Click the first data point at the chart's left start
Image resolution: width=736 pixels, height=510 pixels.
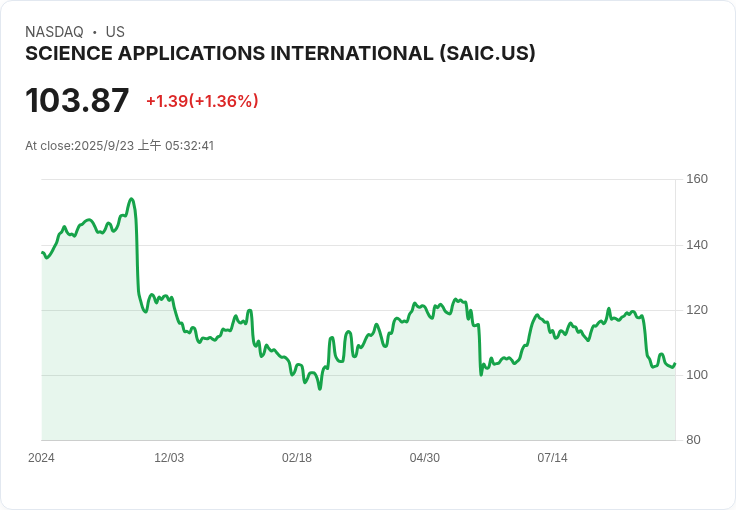42,252
